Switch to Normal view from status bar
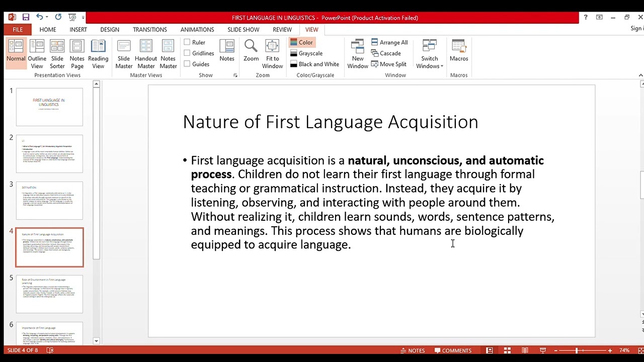The image size is (644, 362). coord(490,350)
